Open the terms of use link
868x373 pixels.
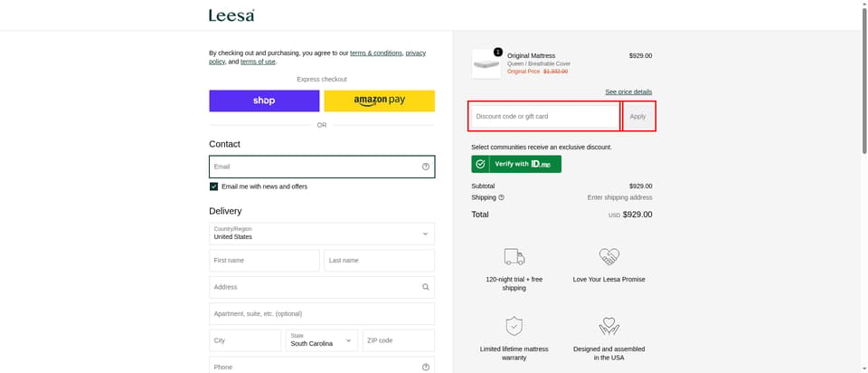coord(258,62)
